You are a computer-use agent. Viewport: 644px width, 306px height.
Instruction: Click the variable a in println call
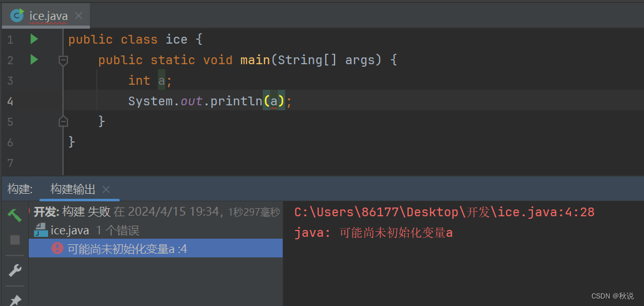coord(274,102)
